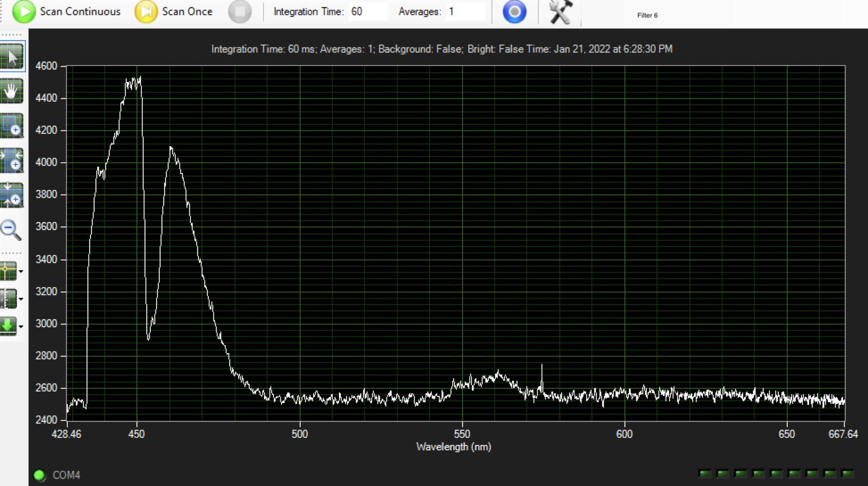
Task: Click the green COM4 status indicator
Action: (40, 475)
